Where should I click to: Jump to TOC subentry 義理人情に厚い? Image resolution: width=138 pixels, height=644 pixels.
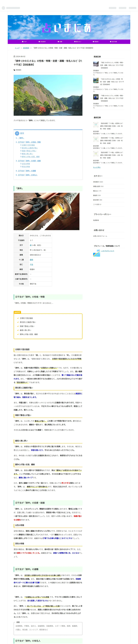click(27, 154)
